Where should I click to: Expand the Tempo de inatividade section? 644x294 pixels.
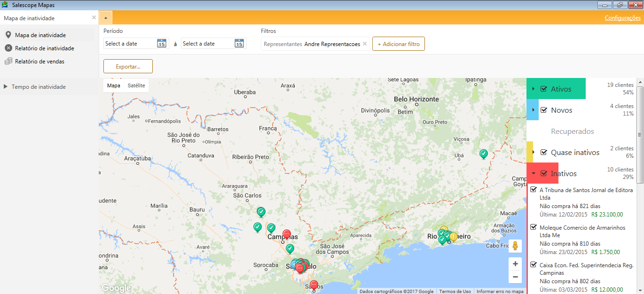coord(6,86)
